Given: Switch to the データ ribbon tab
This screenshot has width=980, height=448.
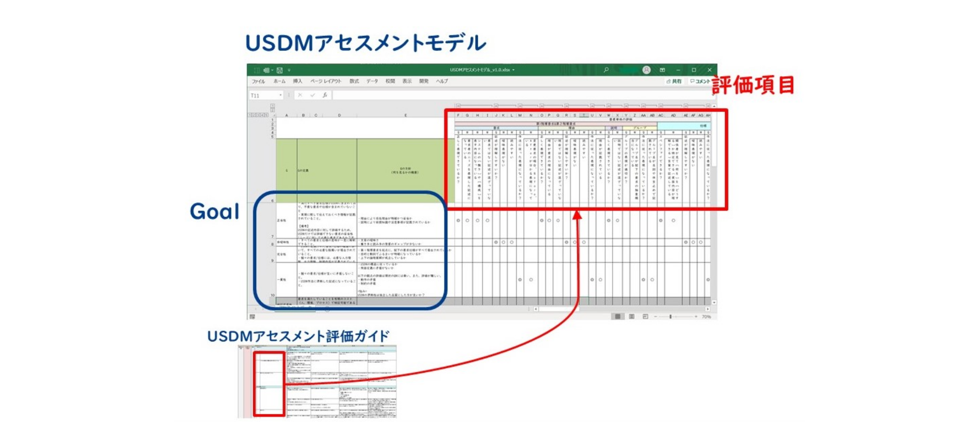Looking at the screenshot, I should (372, 81).
